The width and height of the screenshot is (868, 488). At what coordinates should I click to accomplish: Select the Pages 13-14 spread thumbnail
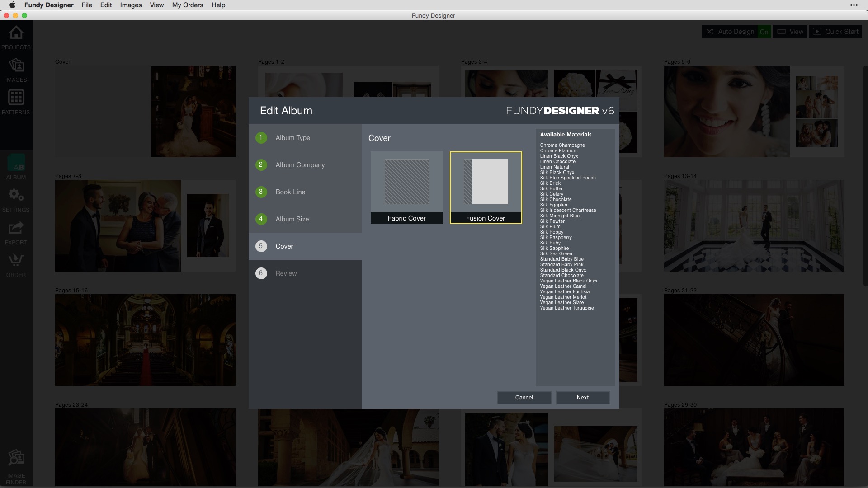(x=754, y=225)
